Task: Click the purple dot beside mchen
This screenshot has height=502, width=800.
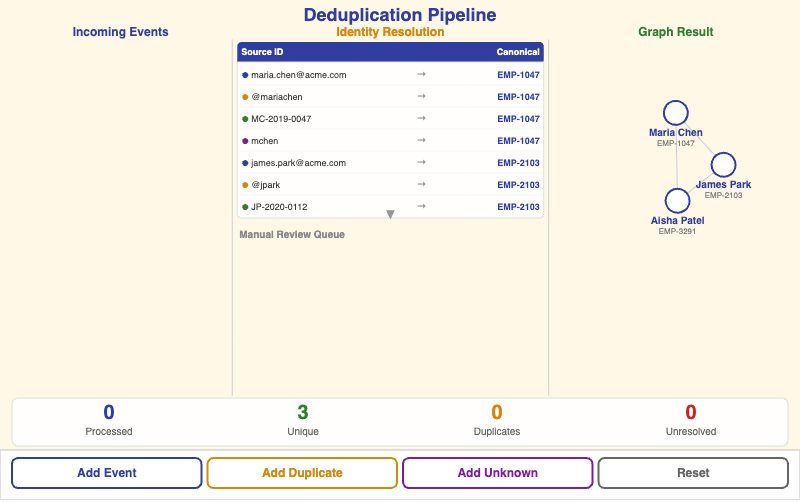Action: pyautogui.click(x=245, y=141)
